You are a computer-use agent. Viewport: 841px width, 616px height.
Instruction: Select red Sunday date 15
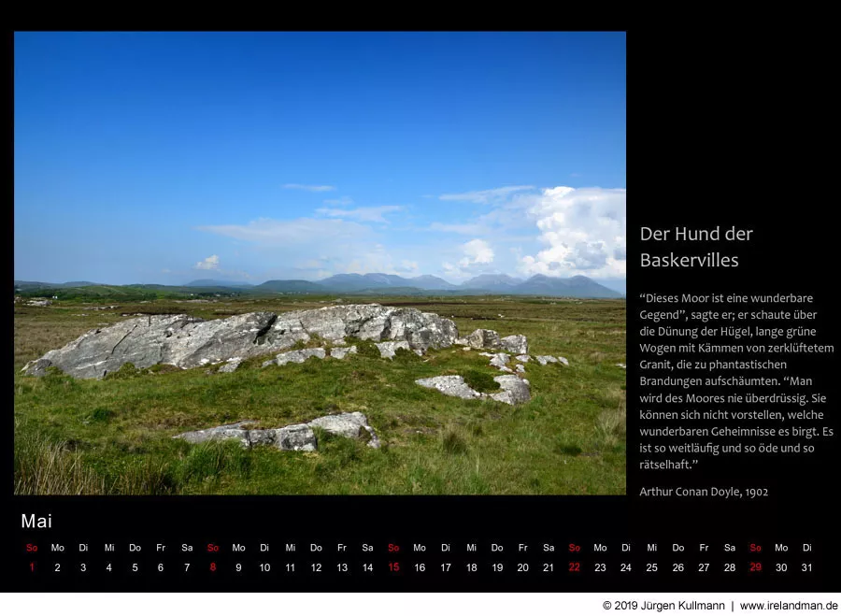coord(393,567)
